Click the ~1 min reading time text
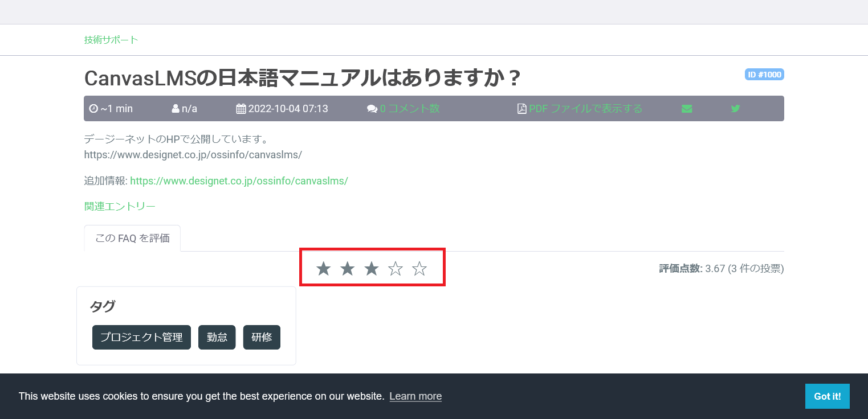Screen dimensions: 868x419 pos(117,109)
